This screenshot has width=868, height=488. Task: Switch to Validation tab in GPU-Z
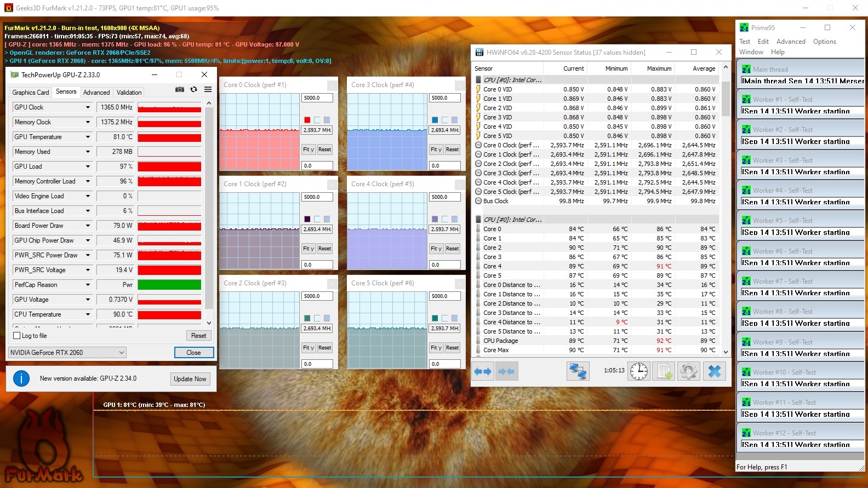(129, 93)
